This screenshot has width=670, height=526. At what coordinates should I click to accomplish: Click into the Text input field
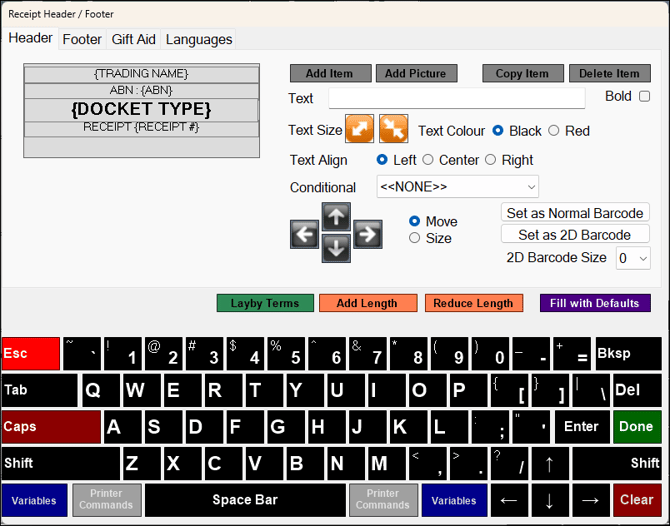point(457,98)
